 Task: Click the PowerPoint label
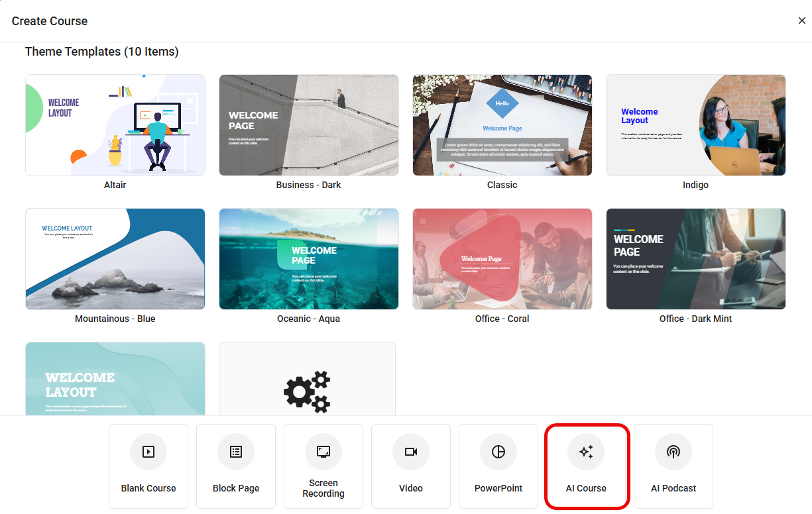click(498, 488)
